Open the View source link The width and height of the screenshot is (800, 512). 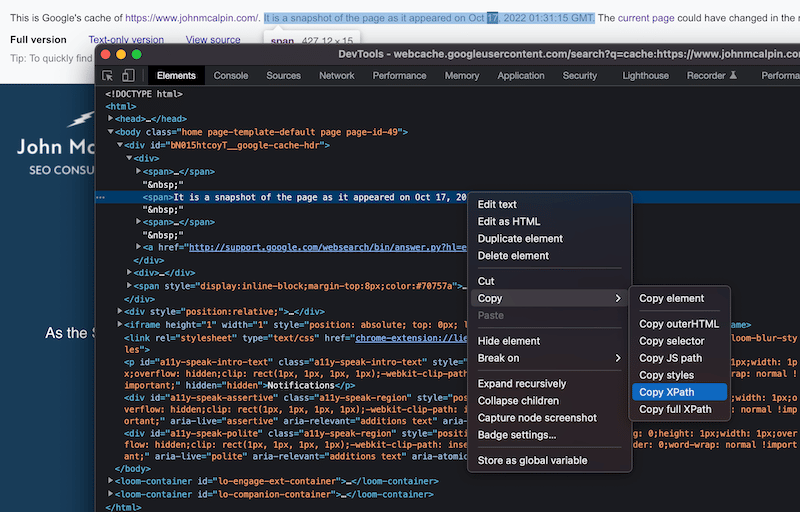tap(213, 39)
